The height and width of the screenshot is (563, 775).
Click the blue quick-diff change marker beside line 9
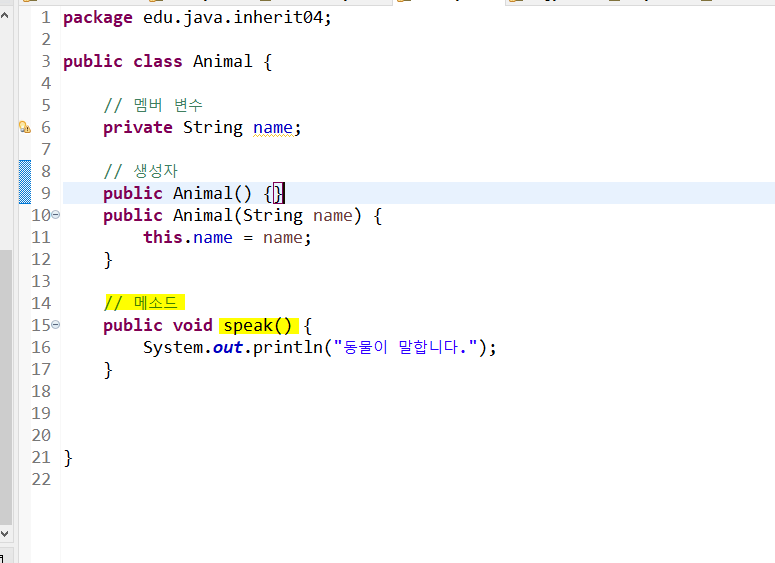pyautogui.click(x=25, y=182)
